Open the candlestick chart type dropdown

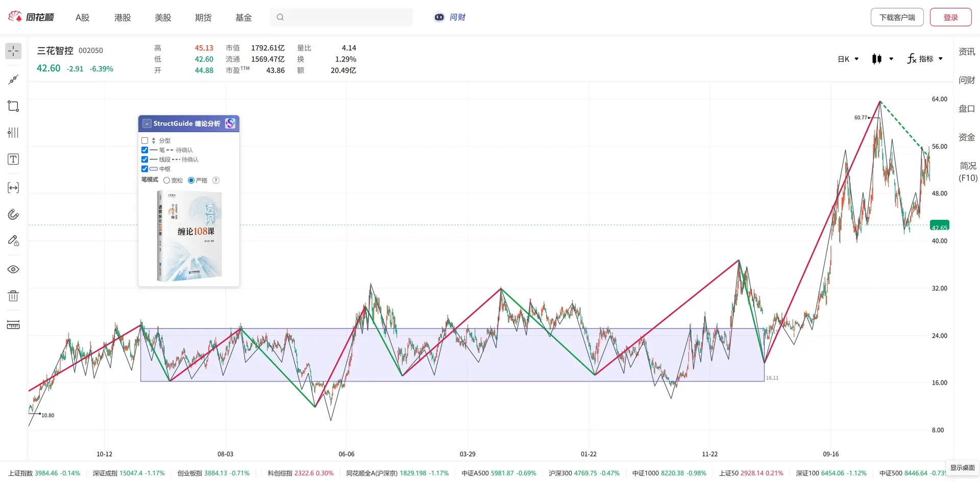coord(883,59)
